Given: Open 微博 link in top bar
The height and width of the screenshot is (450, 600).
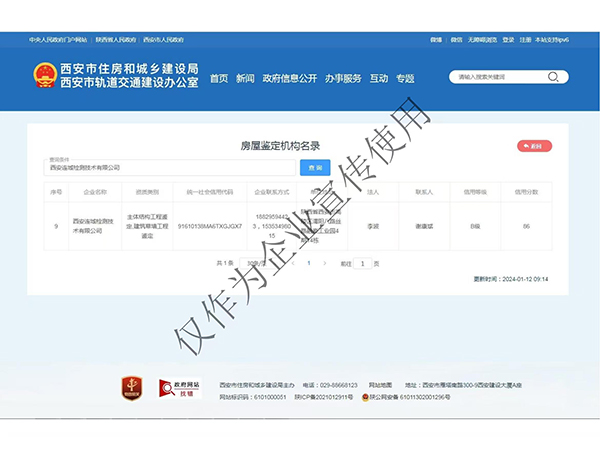Looking at the screenshot, I should [436, 39].
